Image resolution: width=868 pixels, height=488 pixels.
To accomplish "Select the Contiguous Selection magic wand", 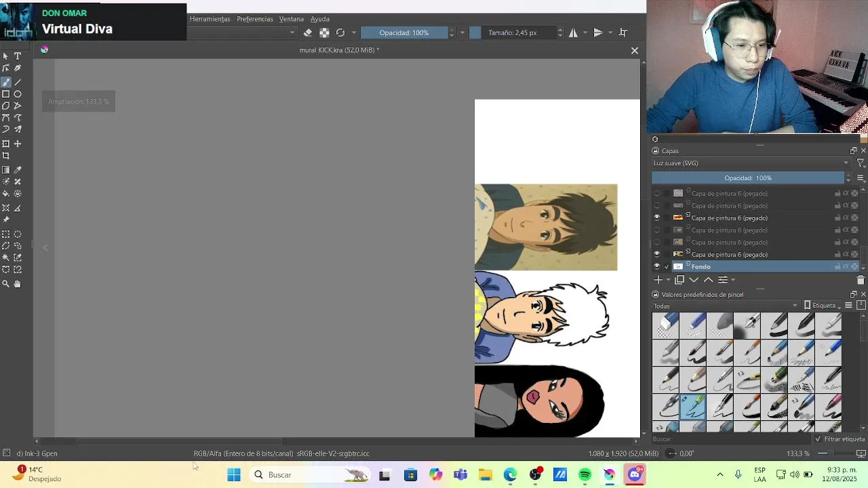I will 6,258.
